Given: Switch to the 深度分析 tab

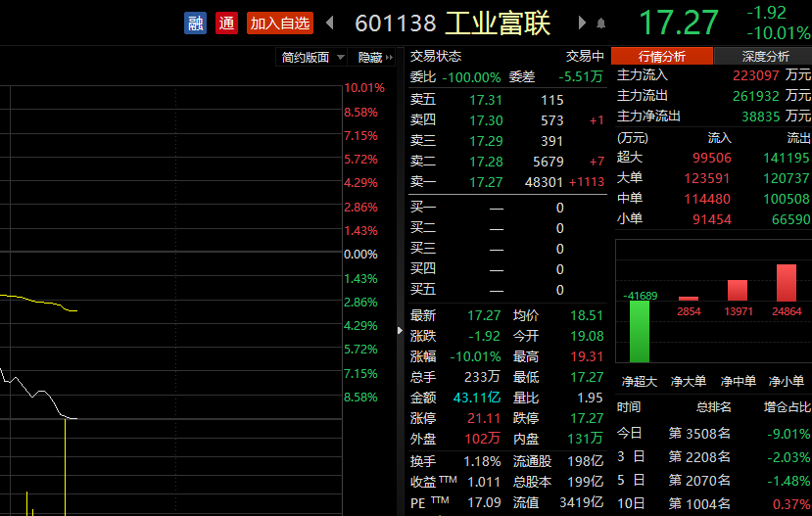Looking at the screenshot, I should pos(764,56).
